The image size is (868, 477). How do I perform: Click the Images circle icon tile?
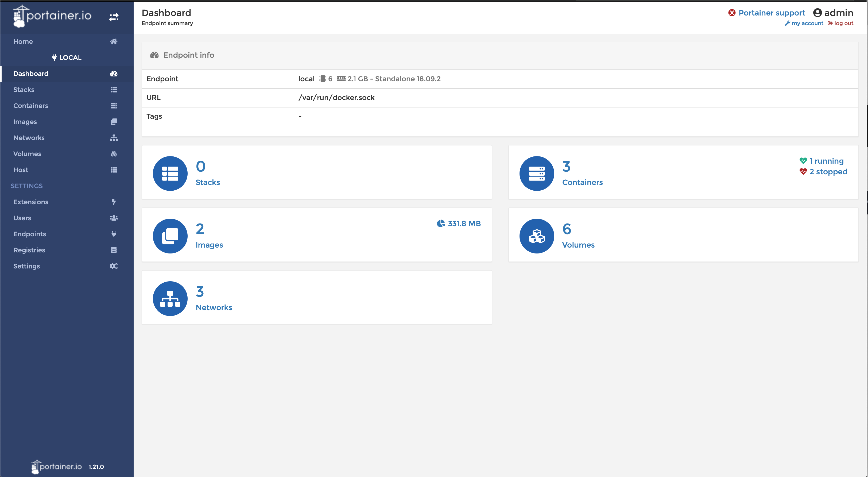click(170, 236)
